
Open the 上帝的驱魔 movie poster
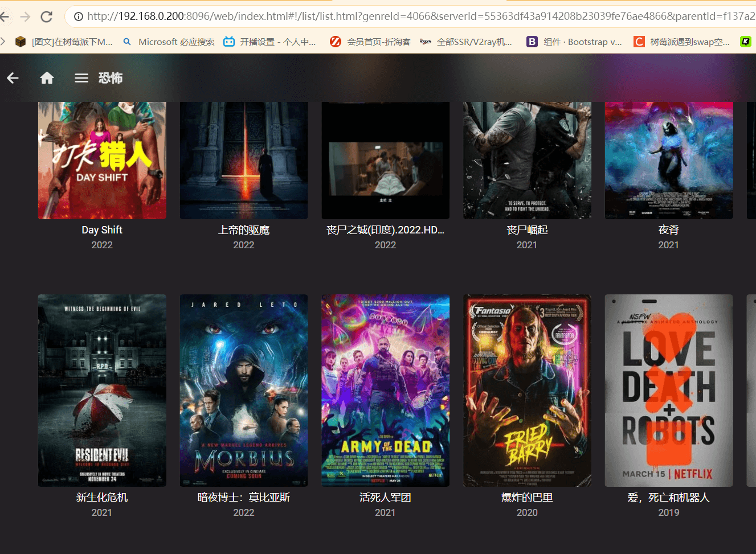pyautogui.click(x=244, y=161)
